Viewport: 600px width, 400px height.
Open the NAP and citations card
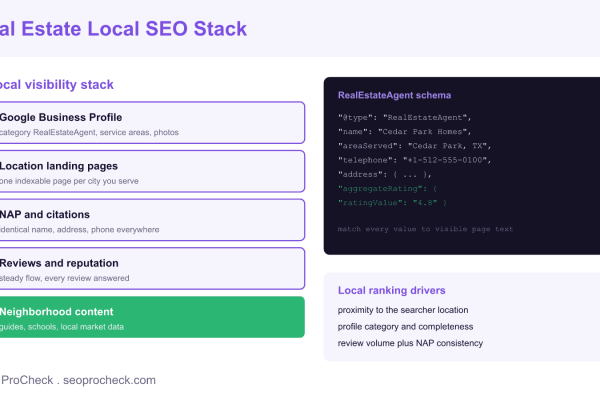pos(152,220)
